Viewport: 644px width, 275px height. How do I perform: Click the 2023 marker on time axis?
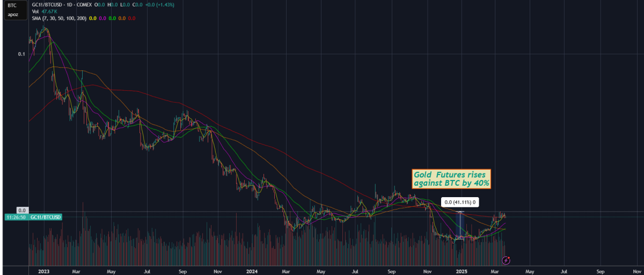[x=44, y=271]
